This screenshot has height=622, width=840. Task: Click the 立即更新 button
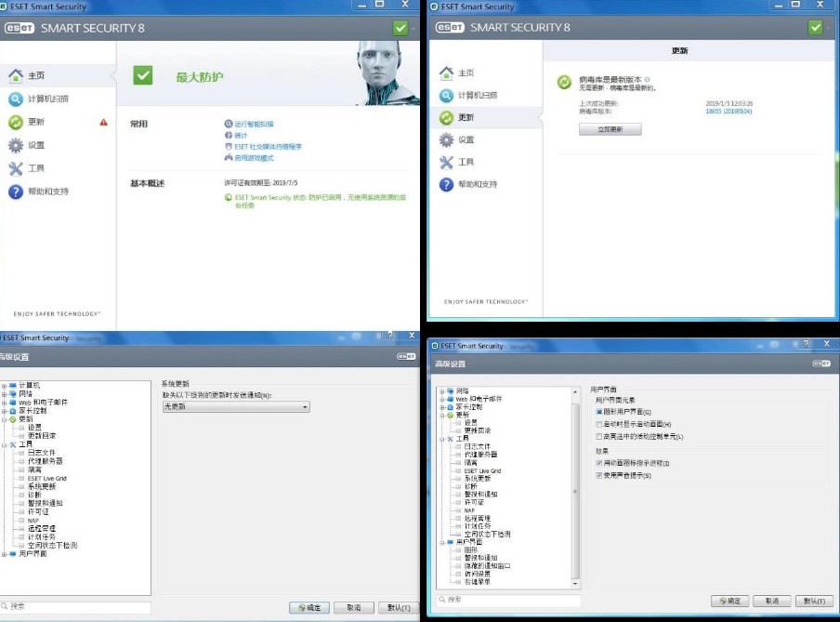(610, 129)
